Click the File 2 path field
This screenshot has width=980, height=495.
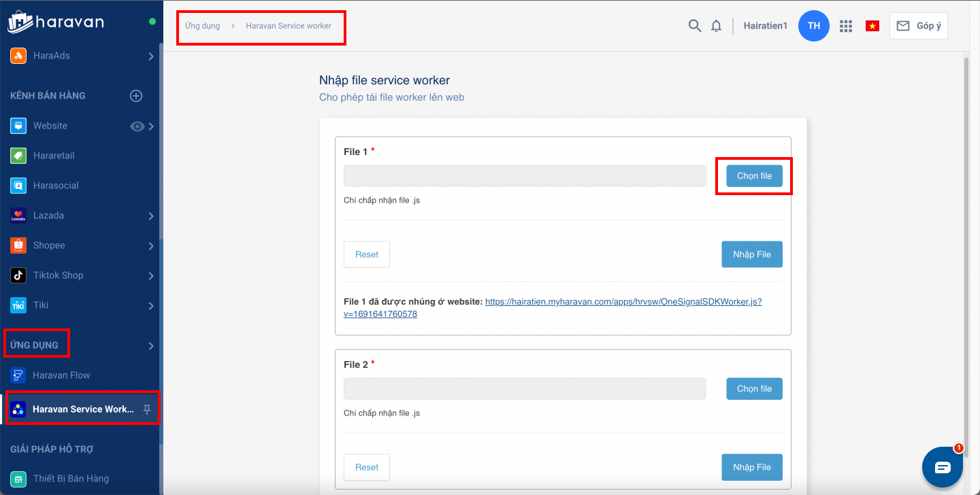[x=525, y=389]
